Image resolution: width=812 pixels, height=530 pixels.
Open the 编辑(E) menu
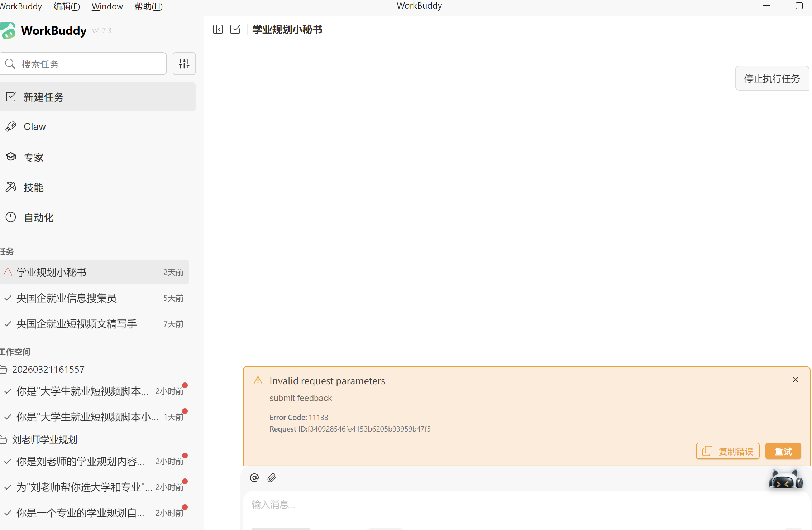(x=67, y=6)
